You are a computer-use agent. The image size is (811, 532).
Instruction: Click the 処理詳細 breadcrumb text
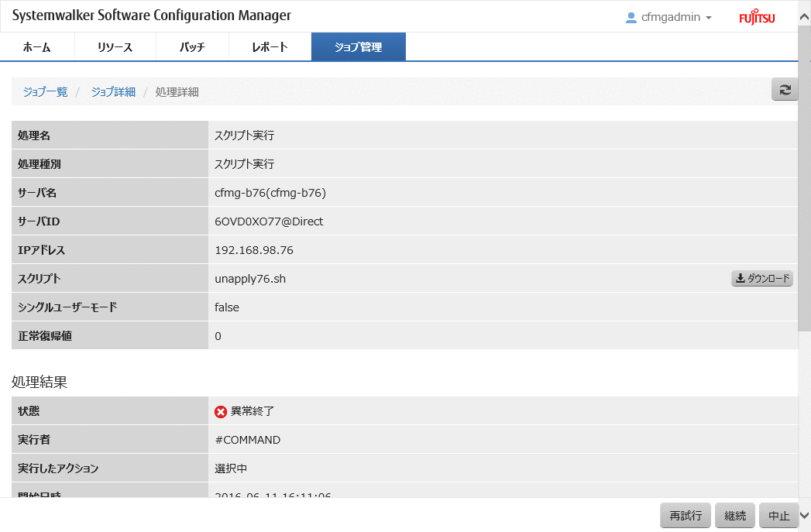coord(177,92)
